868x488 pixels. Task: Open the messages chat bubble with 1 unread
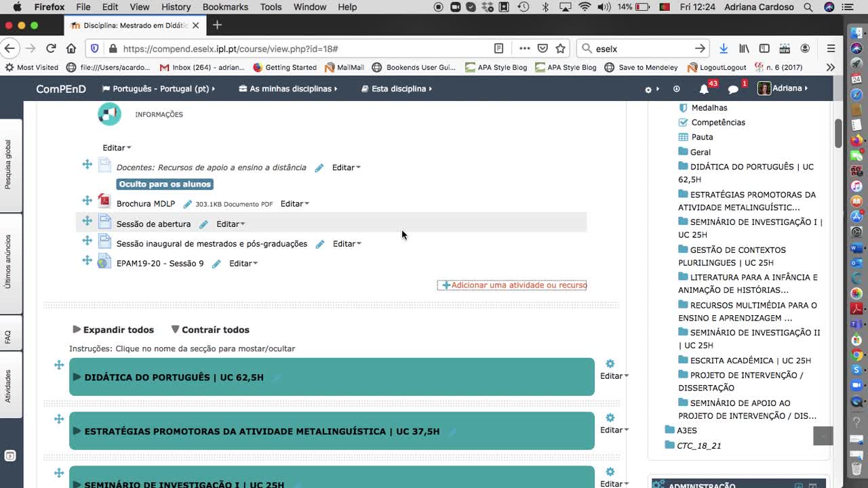(x=733, y=89)
